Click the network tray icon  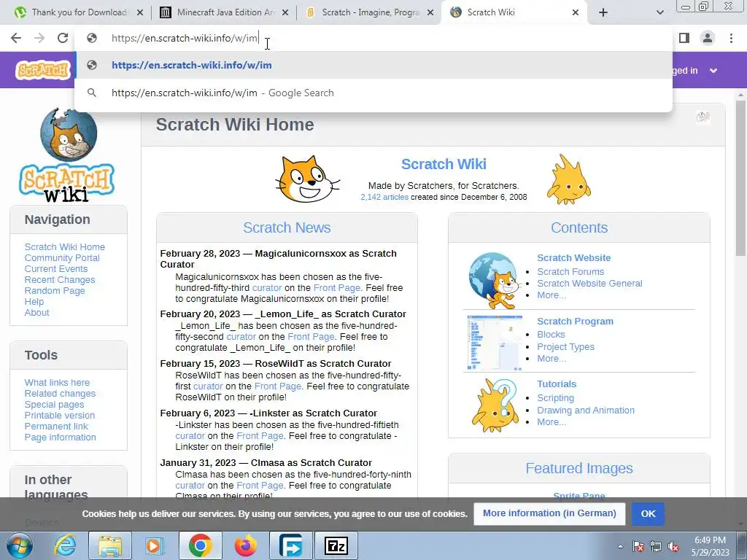pos(656,546)
